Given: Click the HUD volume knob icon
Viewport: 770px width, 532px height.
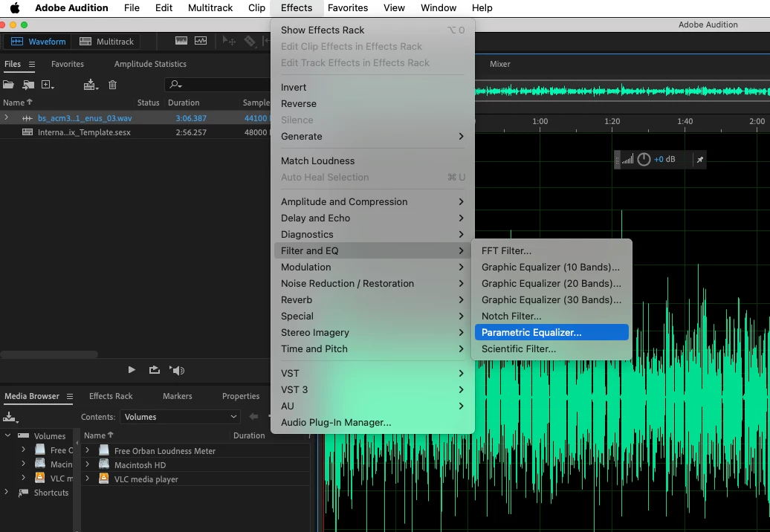Looking at the screenshot, I should click(644, 160).
